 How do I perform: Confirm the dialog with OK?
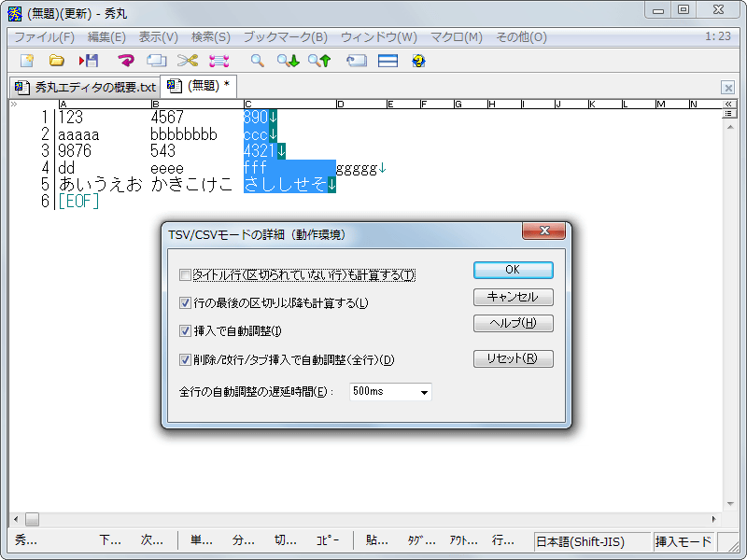[513, 270]
